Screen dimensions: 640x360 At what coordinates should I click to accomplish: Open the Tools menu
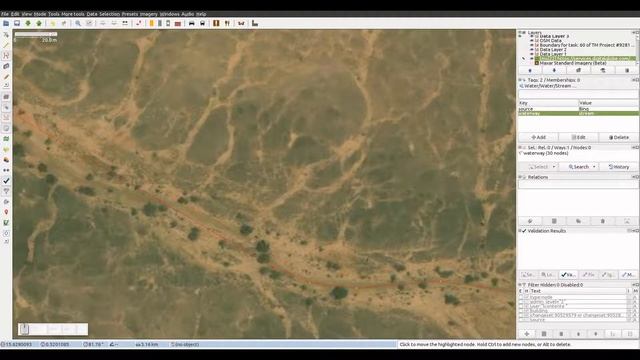[x=54, y=14]
